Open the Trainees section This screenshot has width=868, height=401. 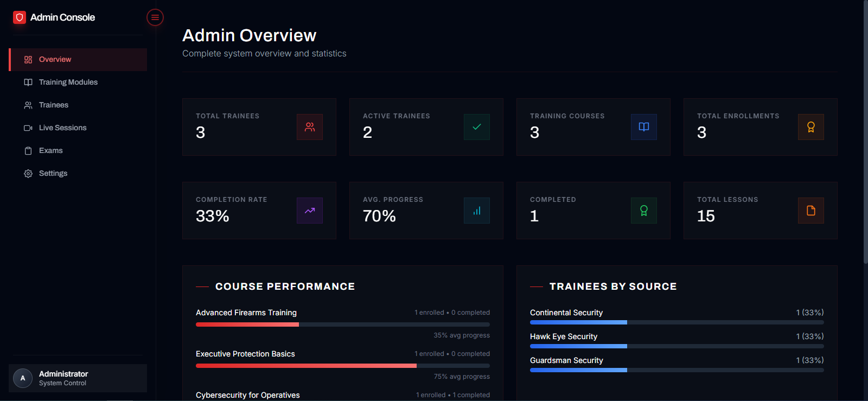tap(53, 105)
